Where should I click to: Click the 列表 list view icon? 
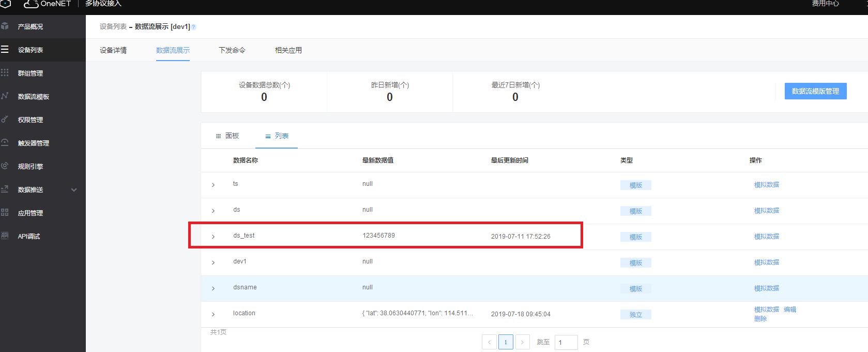[268, 136]
